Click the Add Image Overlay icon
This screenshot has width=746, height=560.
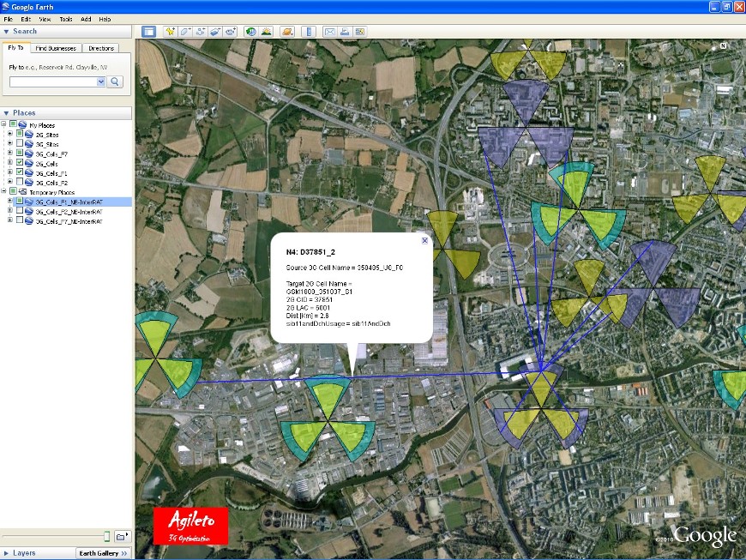[215, 32]
